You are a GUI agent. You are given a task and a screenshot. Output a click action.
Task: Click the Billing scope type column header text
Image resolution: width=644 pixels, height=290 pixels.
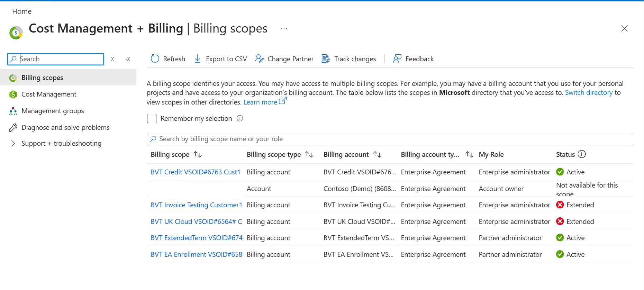pyautogui.click(x=274, y=154)
